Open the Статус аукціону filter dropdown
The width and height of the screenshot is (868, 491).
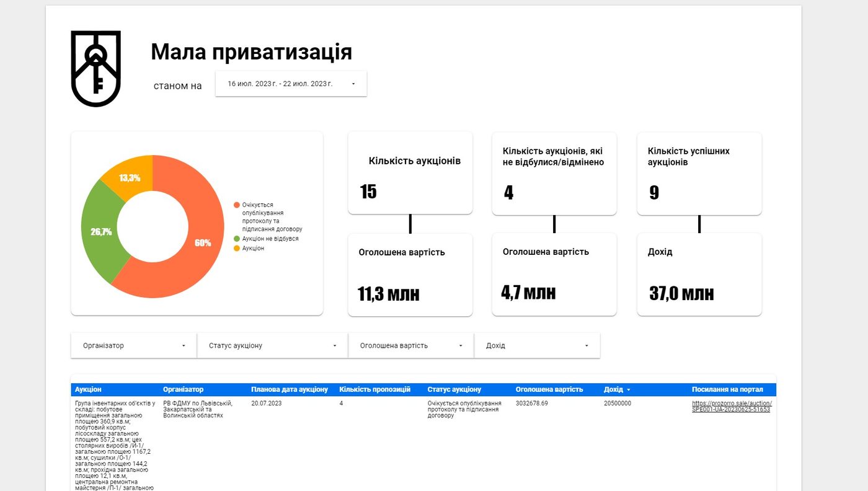coord(273,345)
